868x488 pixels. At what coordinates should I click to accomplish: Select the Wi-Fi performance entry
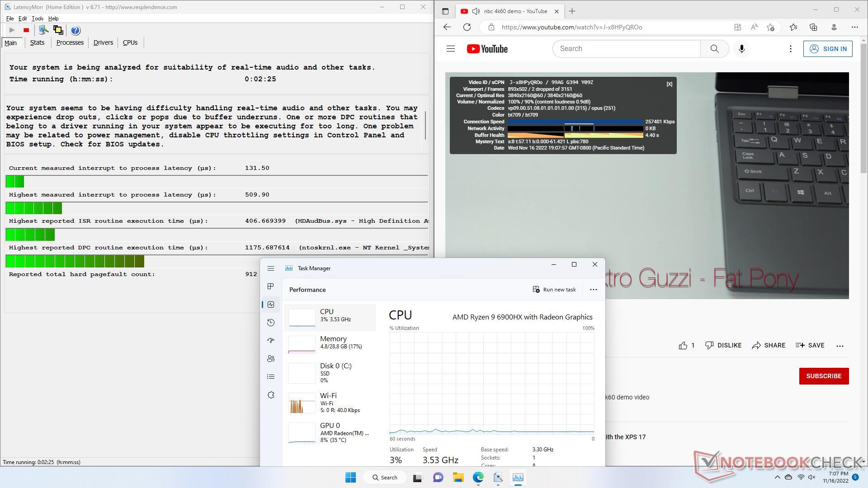pos(330,403)
